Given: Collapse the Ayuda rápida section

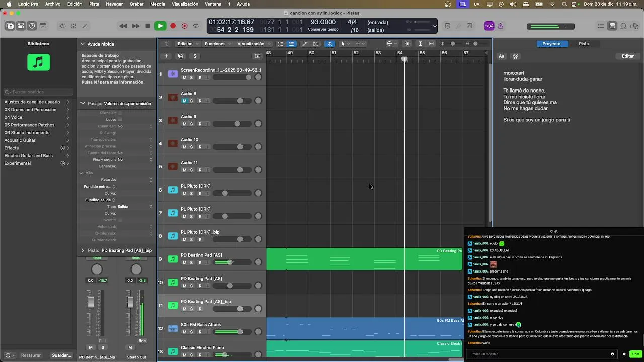Looking at the screenshot, I should tap(83, 44).
